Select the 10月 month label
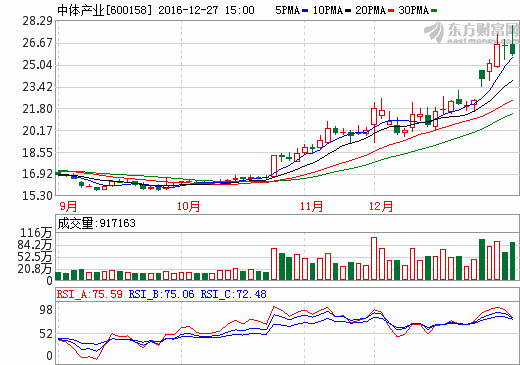 [188, 206]
